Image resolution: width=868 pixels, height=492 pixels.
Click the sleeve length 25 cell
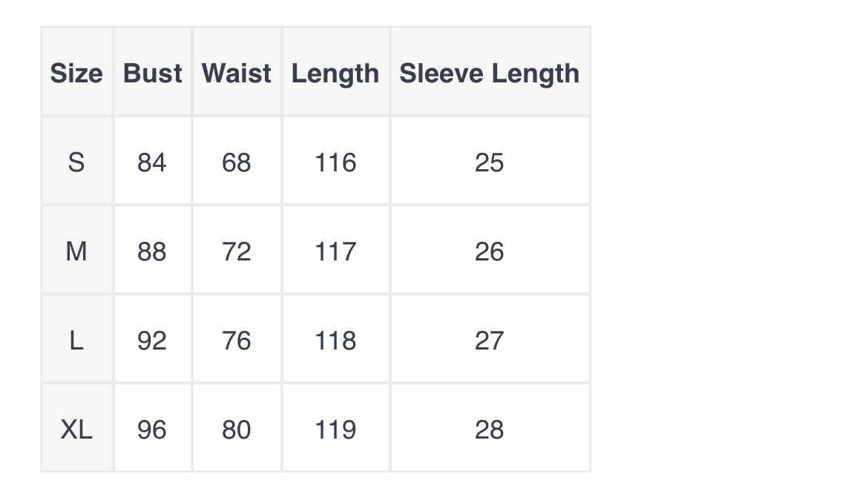click(x=490, y=162)
